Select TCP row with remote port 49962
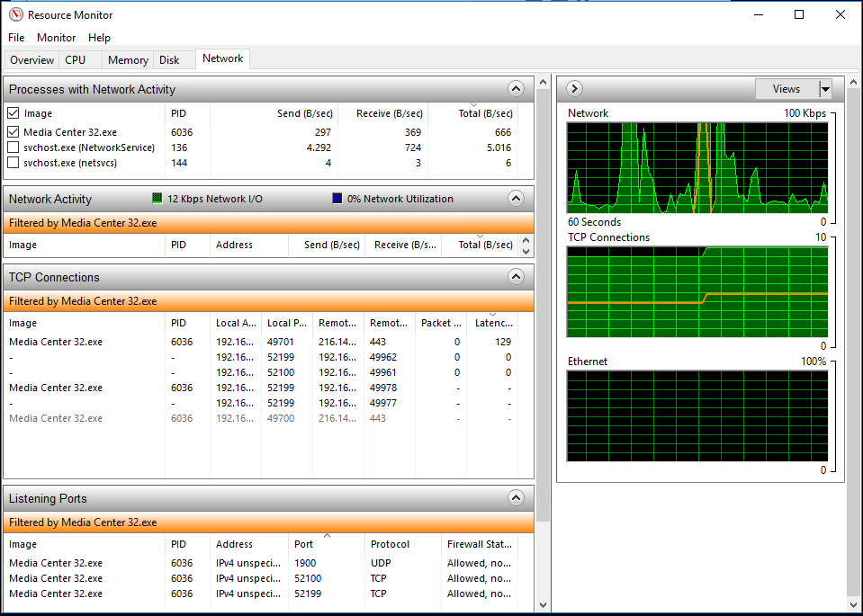 click(x=261, y=357)
